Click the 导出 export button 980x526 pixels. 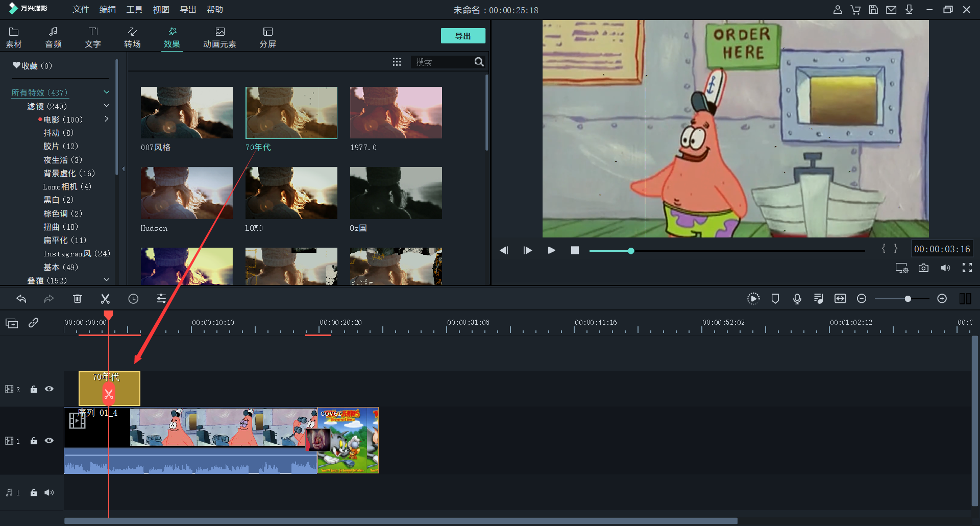point(462,36)
